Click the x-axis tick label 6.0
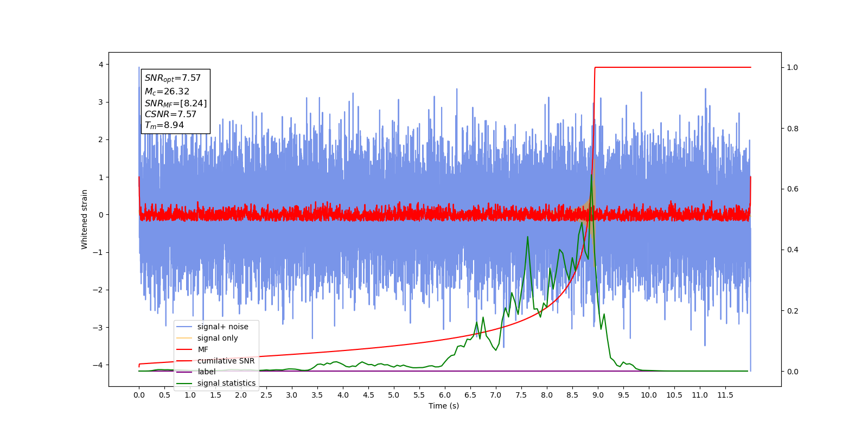This screenshot has height=434, width=868. click(445, 395)
